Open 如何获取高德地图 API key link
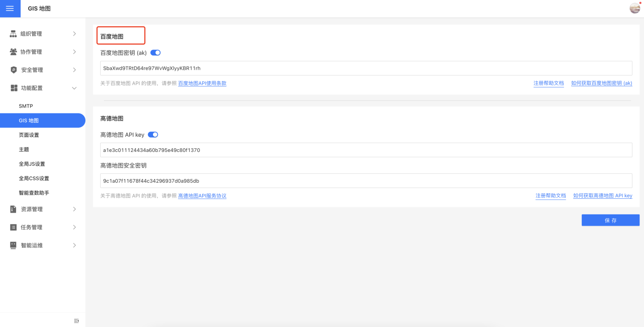Screen dimensions: 644x327 click(x=602, y=196)
